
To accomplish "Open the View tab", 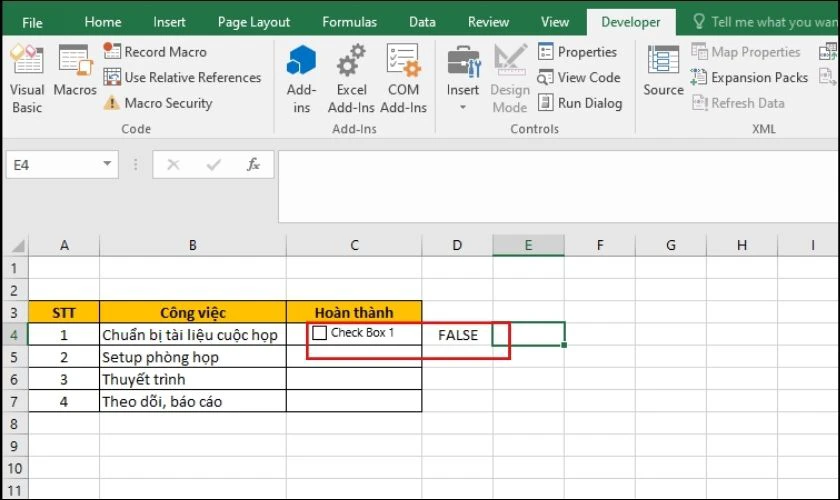I will click(554, 22).
